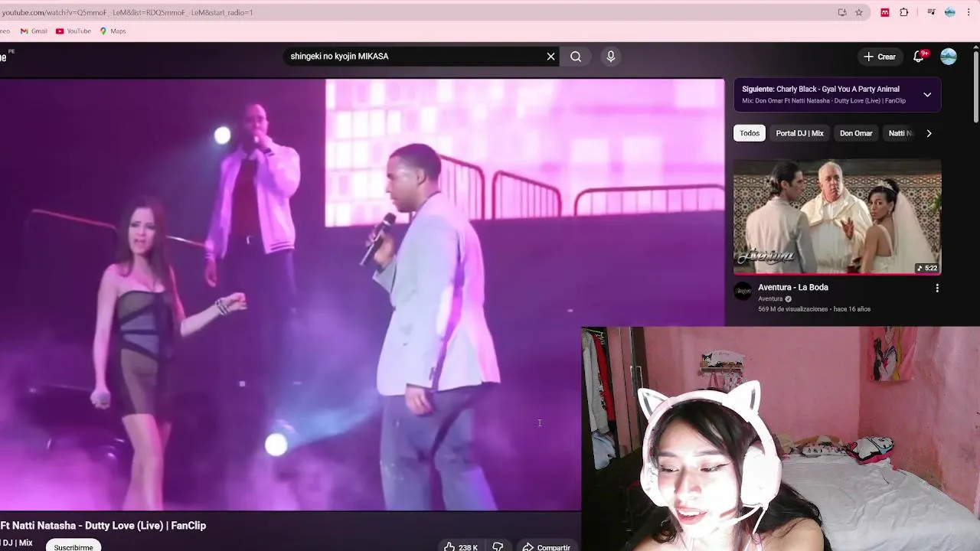Select the Natti filter chip

point(900,133)
